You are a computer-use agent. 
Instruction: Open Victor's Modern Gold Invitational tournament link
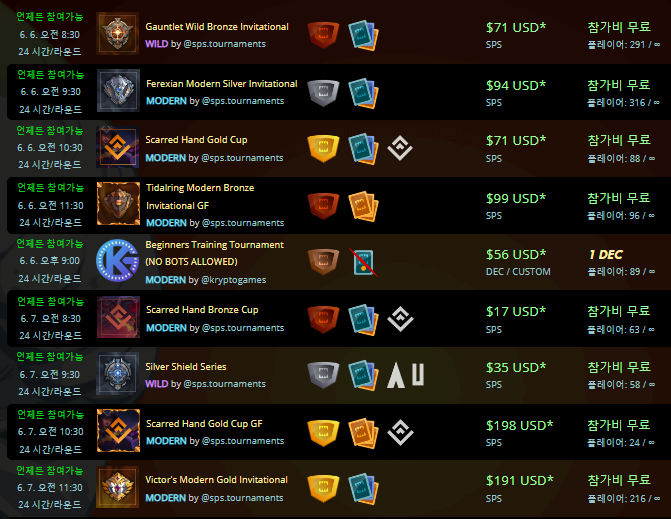[x=217, y=480]
